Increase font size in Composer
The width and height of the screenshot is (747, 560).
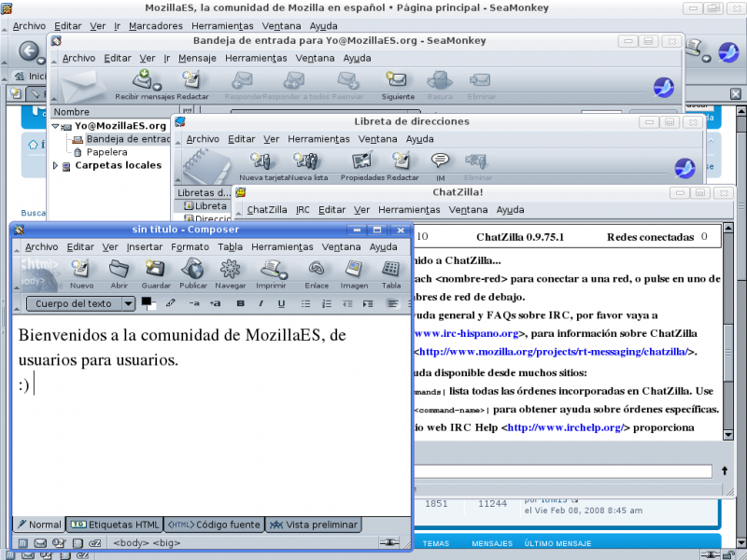click(216, 303)
